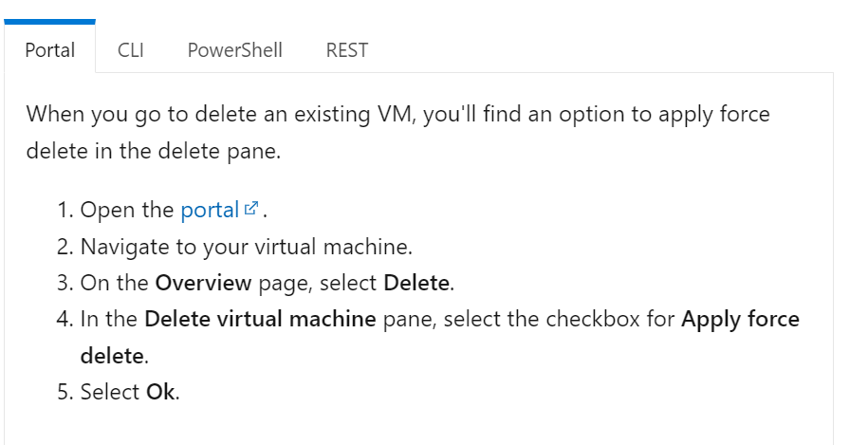Click the words select the checkbox for
Screen dimensions: 868x445
[559, 320]
